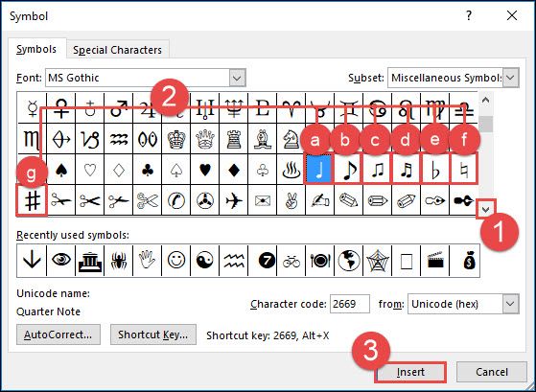Open the Font dropdown list
The width and height of the screenshot is (536, 392).
(237, 78)
